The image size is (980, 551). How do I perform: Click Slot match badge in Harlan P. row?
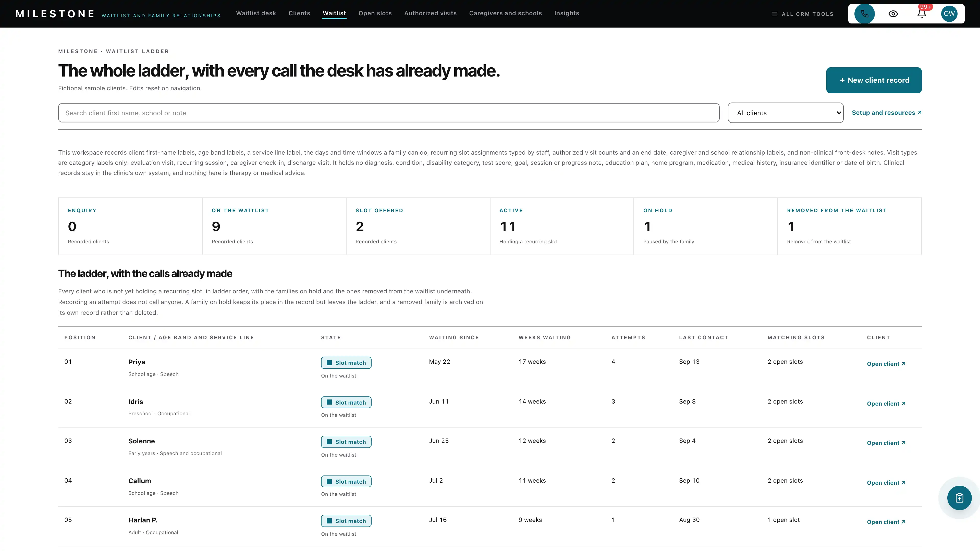(346, 521)
